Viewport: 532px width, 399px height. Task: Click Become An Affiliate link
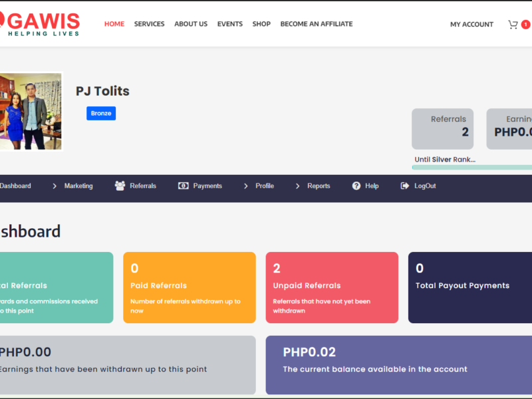coord(317,24)
